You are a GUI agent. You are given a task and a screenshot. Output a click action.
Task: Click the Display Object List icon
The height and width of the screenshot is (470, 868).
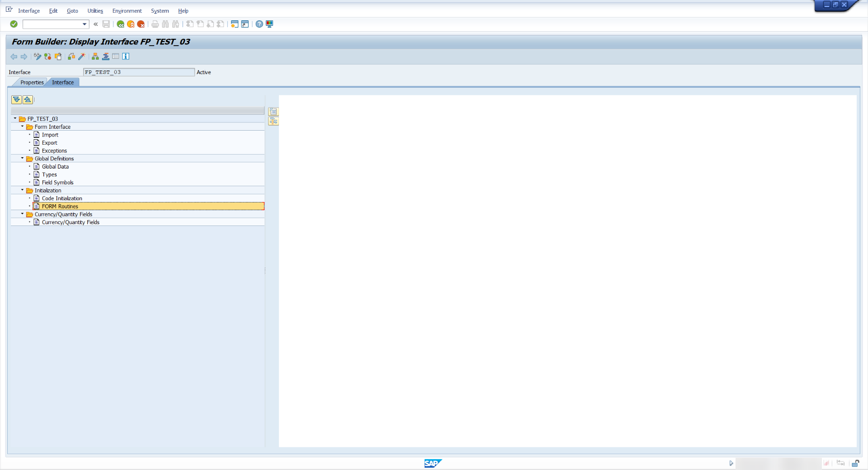click(106, 56)
